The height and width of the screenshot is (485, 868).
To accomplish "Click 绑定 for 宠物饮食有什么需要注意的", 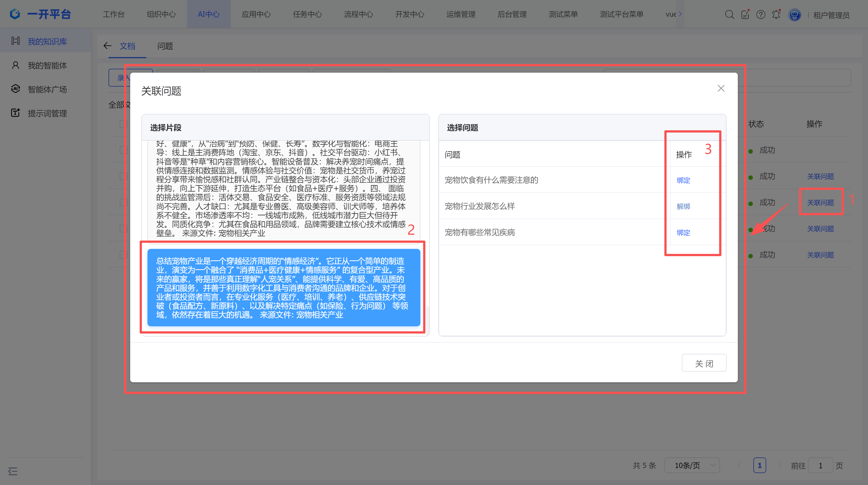I will coord(683,180).
